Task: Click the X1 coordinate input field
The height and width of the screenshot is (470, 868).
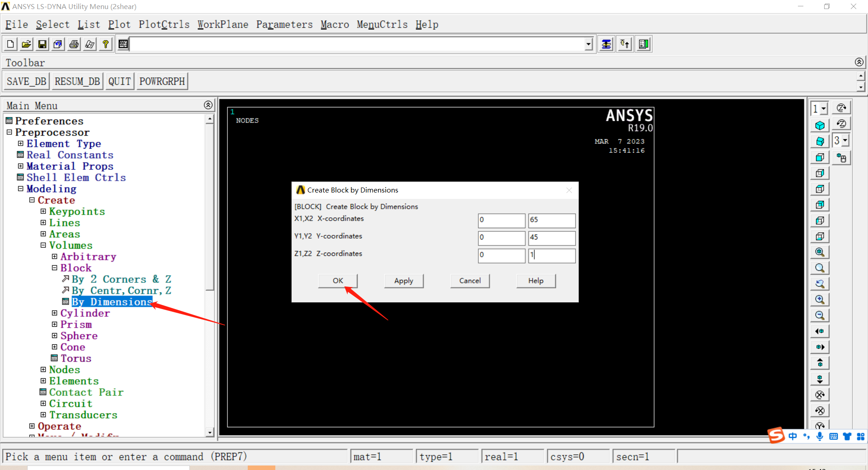Action: [501, 220]
